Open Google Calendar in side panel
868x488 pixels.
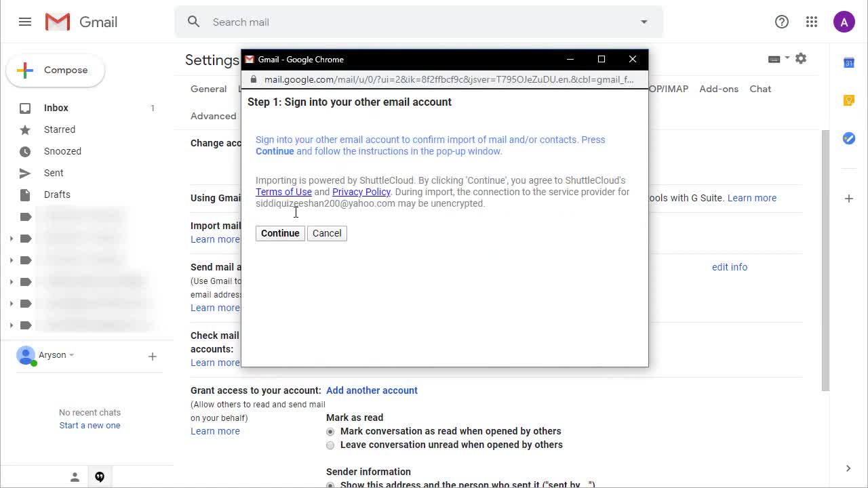point(848,63)
